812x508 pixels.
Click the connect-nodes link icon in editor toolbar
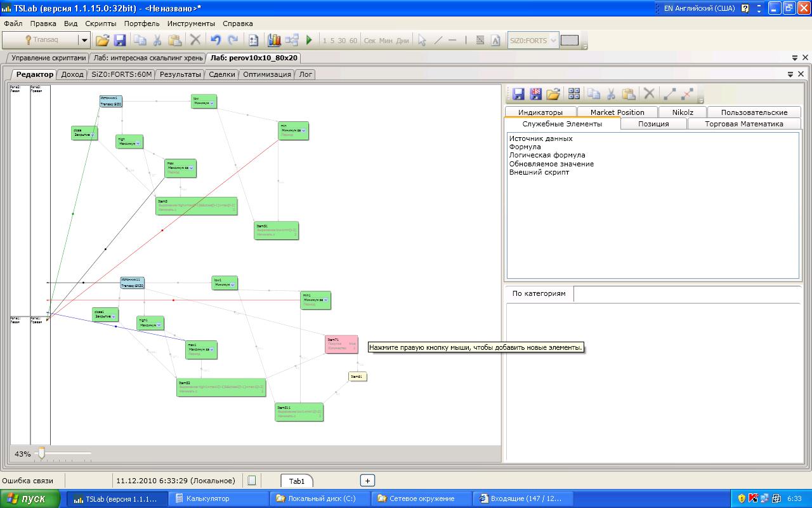click(x=669, y=94)
